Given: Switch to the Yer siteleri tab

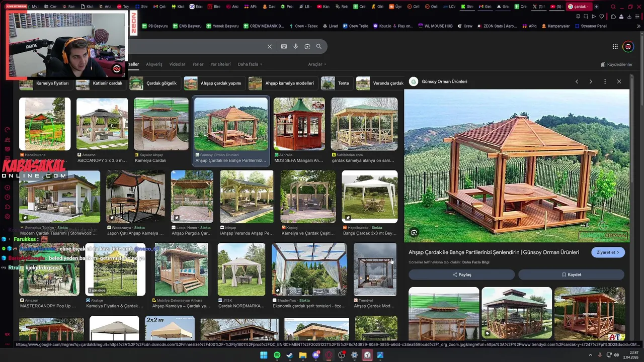Looking at the screenshot, I should [x=220, y=64].
